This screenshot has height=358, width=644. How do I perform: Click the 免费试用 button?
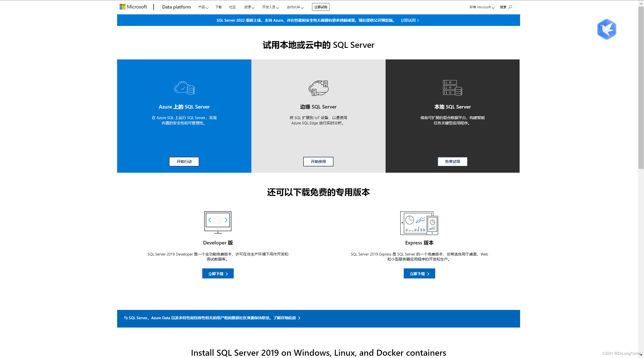[452, 162]
